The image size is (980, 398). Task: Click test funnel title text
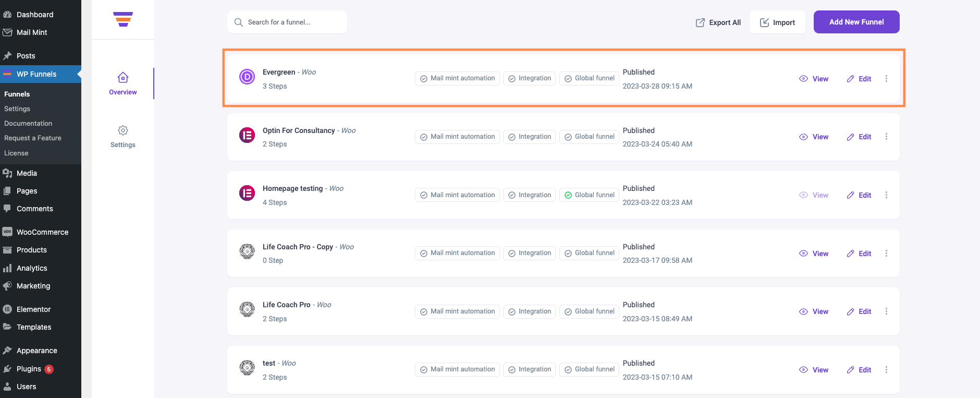click(269, 363)
